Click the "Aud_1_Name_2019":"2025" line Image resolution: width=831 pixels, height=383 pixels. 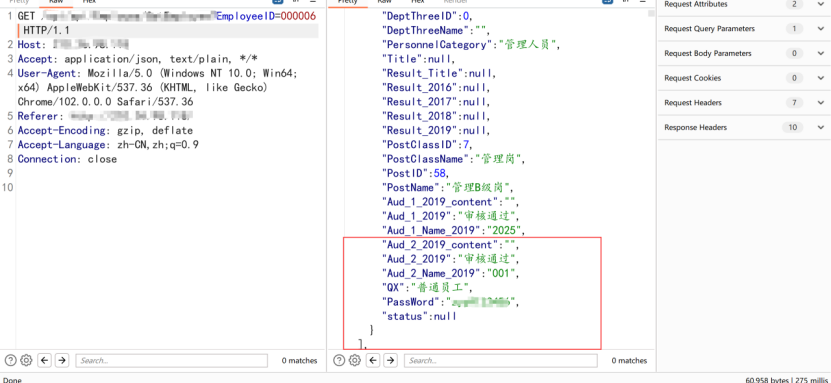tap(453, 230)
